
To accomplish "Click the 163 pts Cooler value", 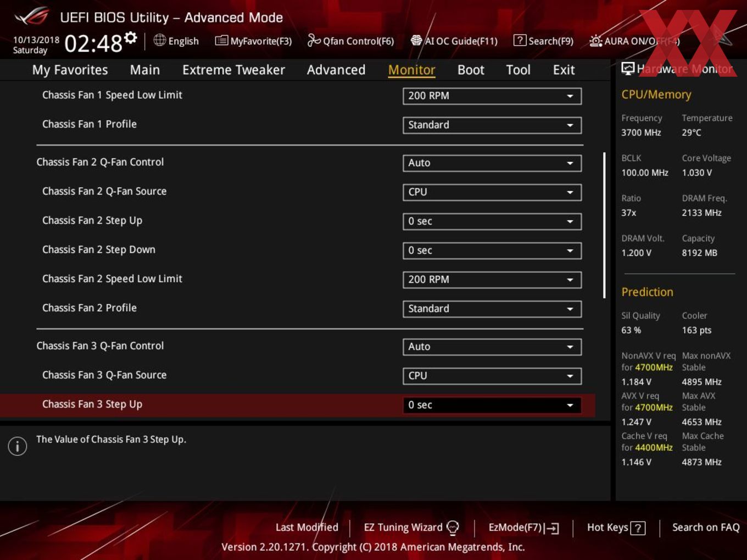I will (696, 330).
